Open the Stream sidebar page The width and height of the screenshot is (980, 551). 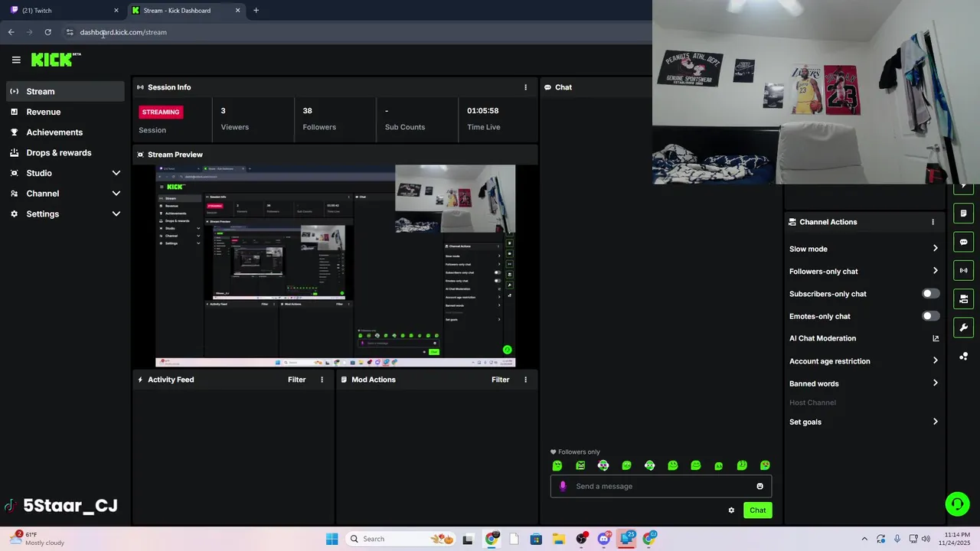(x=65, y=91)
